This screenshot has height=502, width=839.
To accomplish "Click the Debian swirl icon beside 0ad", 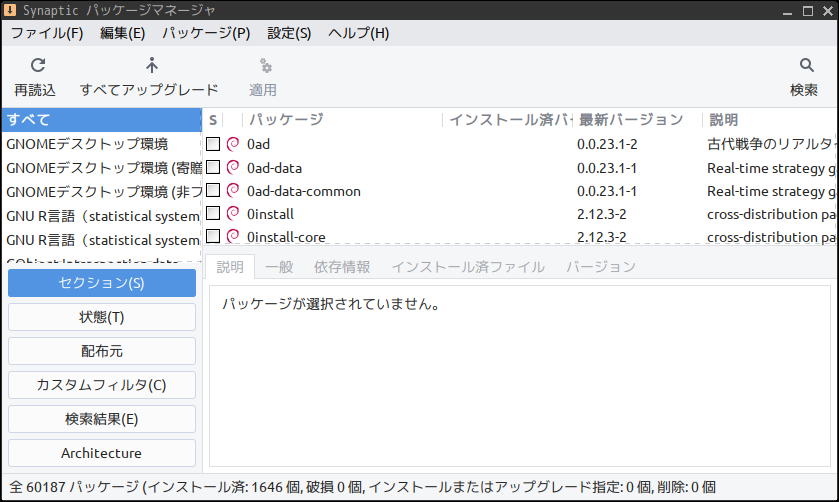I will click(x=233, y=144).
